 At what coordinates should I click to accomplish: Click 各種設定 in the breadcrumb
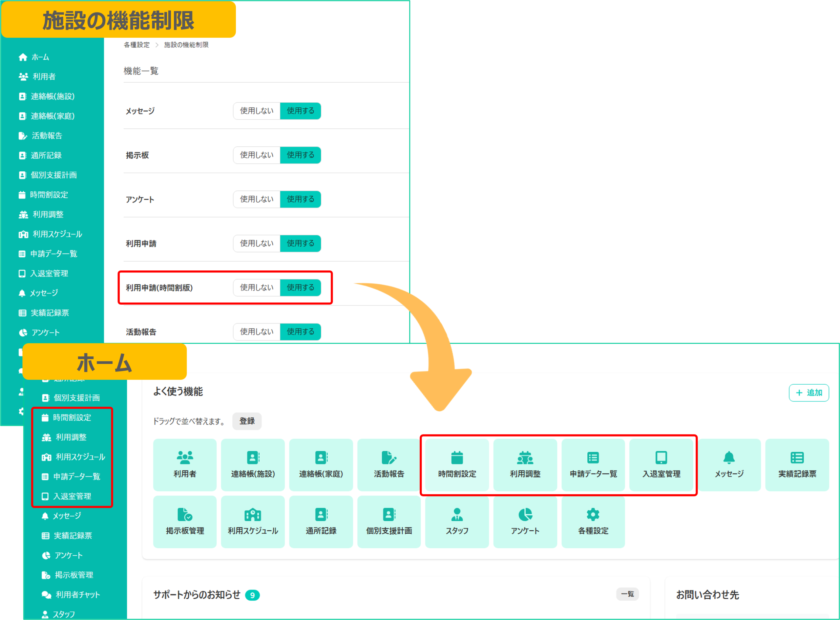click(x=136, y=45)
